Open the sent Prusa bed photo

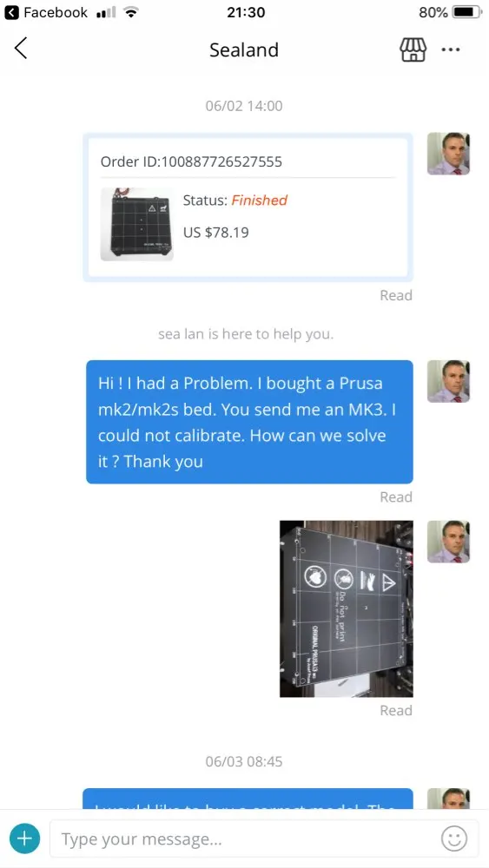tap(346, 608)
